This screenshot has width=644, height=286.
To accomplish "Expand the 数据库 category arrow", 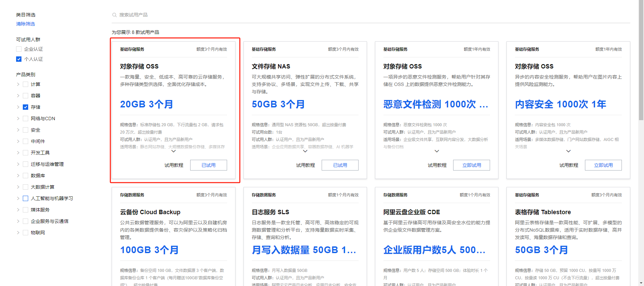I will tap(18, 176).
